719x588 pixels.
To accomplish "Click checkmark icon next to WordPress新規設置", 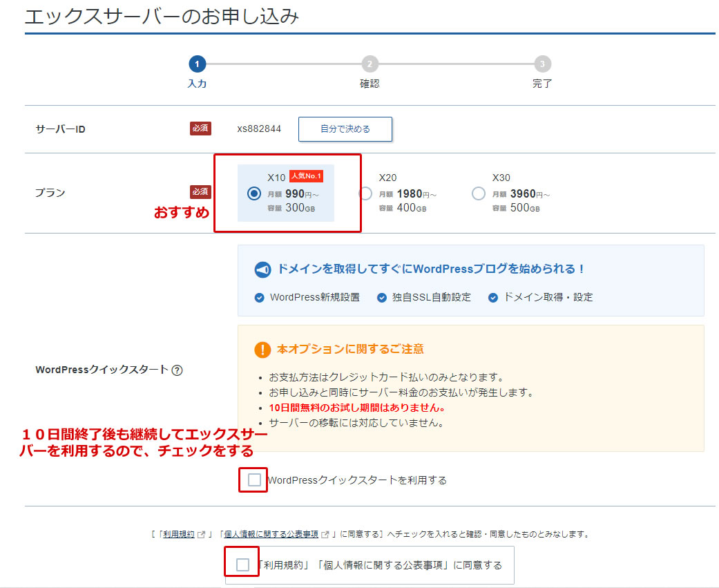I will 259,298.
